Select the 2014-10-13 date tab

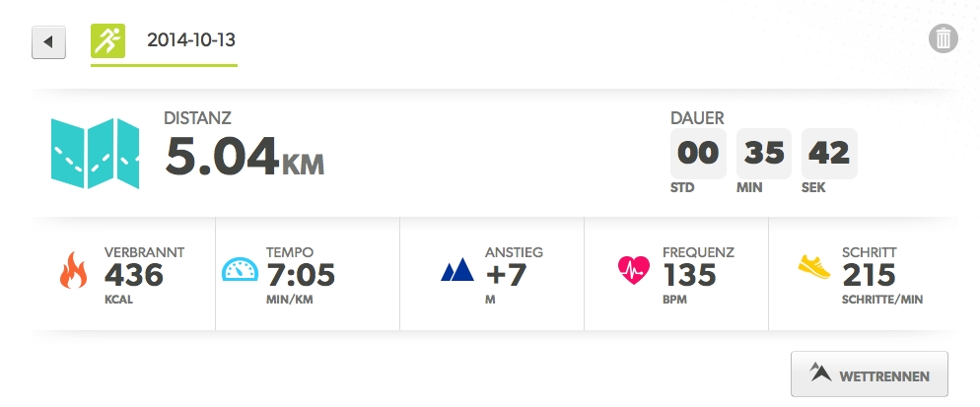pos(191,40)
